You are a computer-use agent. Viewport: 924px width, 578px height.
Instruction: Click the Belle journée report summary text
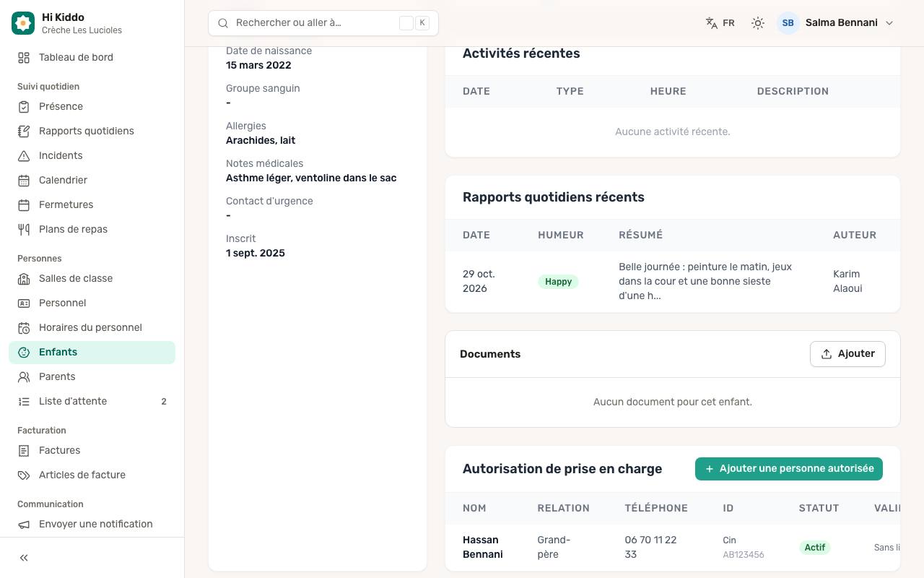(x=705, y=281)
